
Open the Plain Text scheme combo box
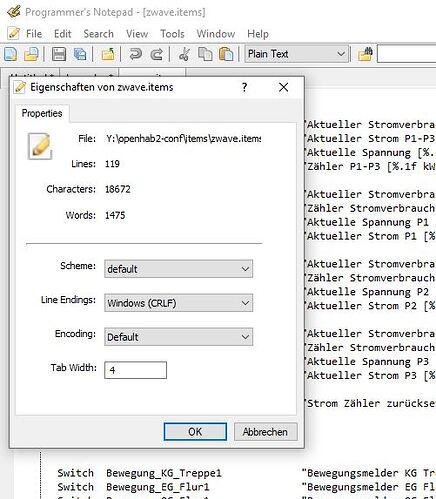[296, 54]
